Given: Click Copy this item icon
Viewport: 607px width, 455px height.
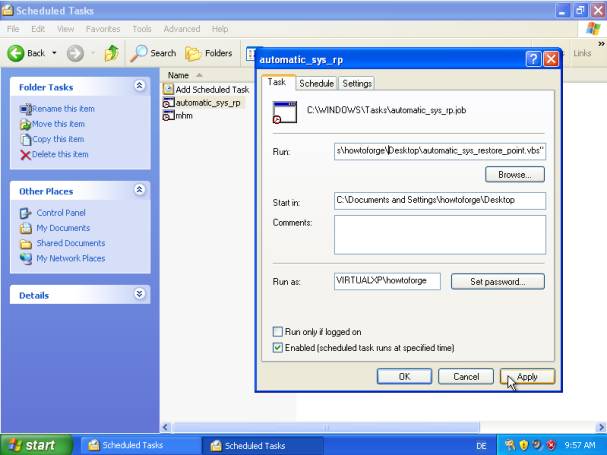Looking at the screenshot, I should 26,139.
